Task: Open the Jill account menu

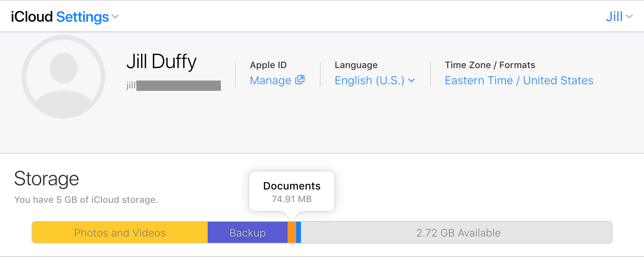Action: (619, 16)
